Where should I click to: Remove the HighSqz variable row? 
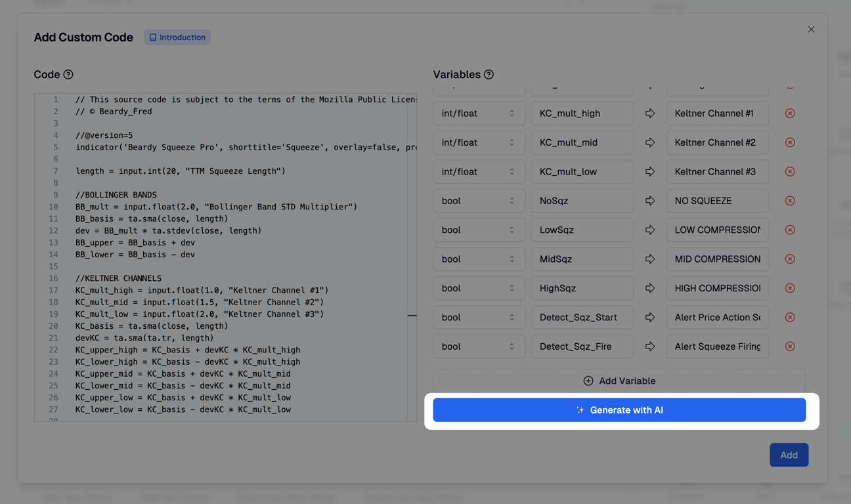(790, 288)
